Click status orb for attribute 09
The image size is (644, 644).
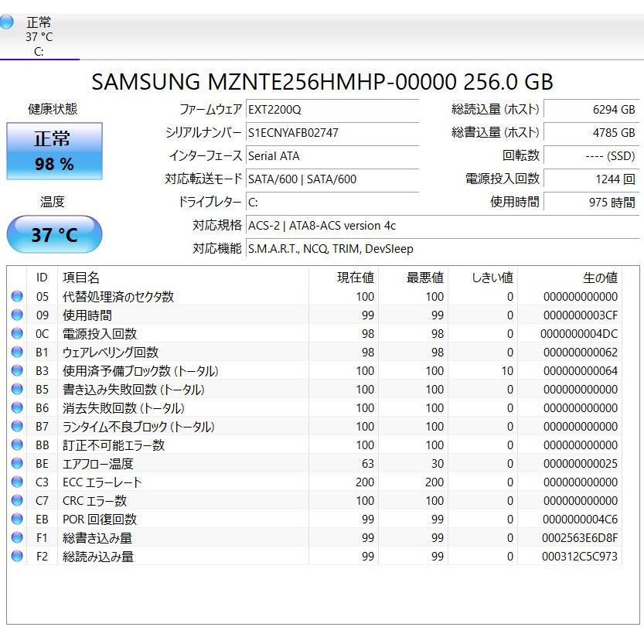pos(17,315)
